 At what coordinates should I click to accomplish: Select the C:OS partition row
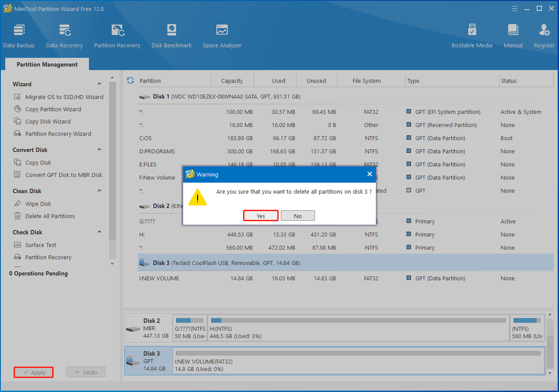click(346, 138)
